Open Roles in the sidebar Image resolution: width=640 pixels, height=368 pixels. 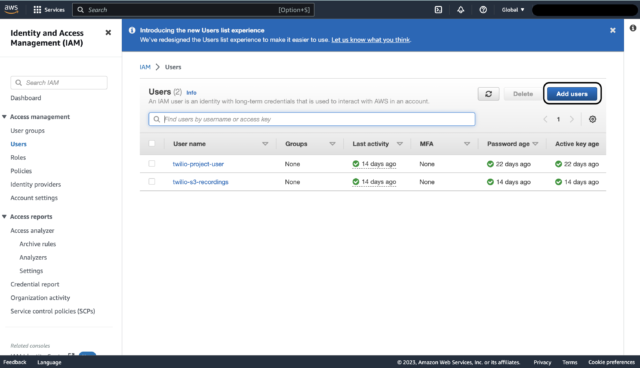coord(18,157)
